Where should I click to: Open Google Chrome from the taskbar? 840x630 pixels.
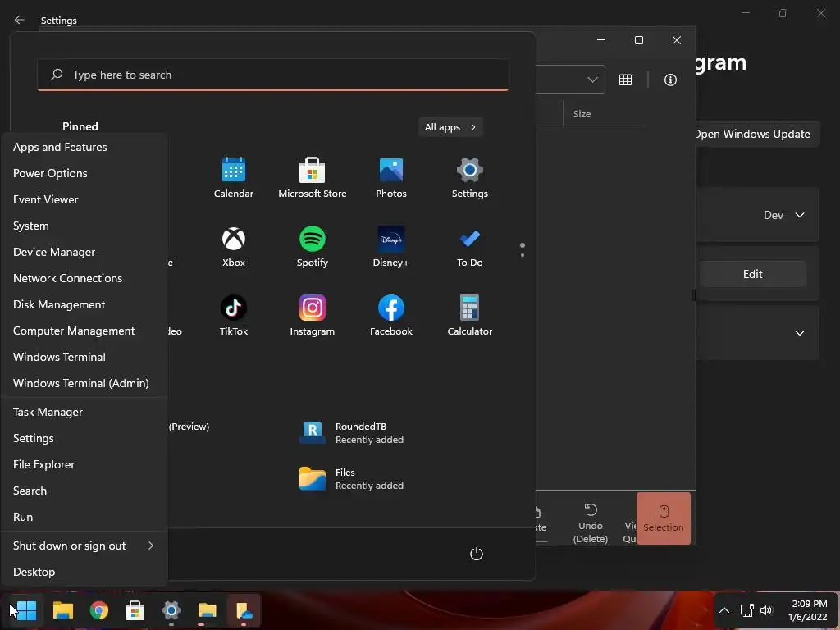[x=99, y=610]
